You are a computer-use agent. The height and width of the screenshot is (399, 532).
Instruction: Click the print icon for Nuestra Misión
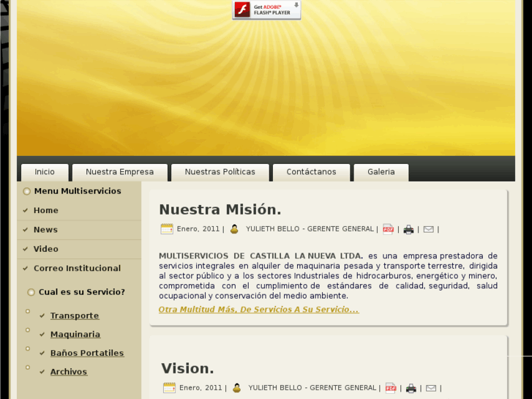tap(408, 230)
